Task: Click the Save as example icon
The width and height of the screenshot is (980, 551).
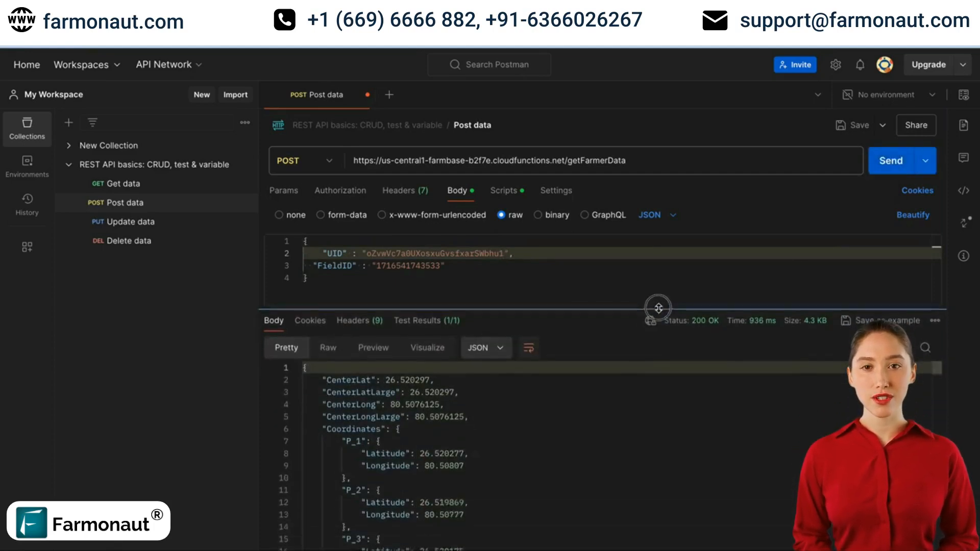Action: tap(846, 320)
